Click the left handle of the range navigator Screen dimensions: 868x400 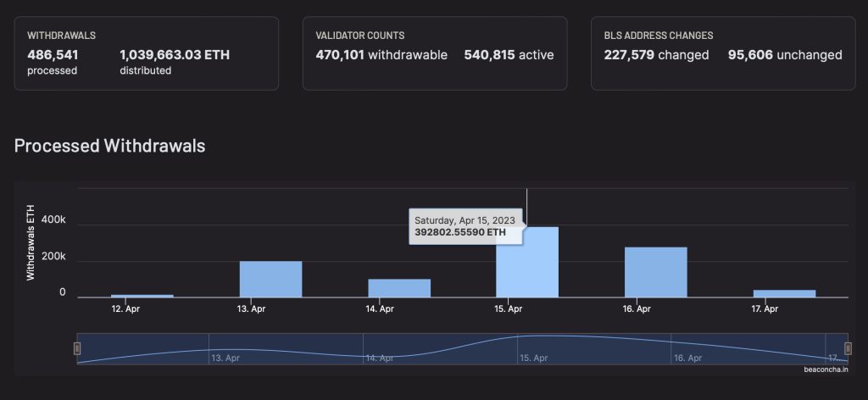click(x=77, y=348)
